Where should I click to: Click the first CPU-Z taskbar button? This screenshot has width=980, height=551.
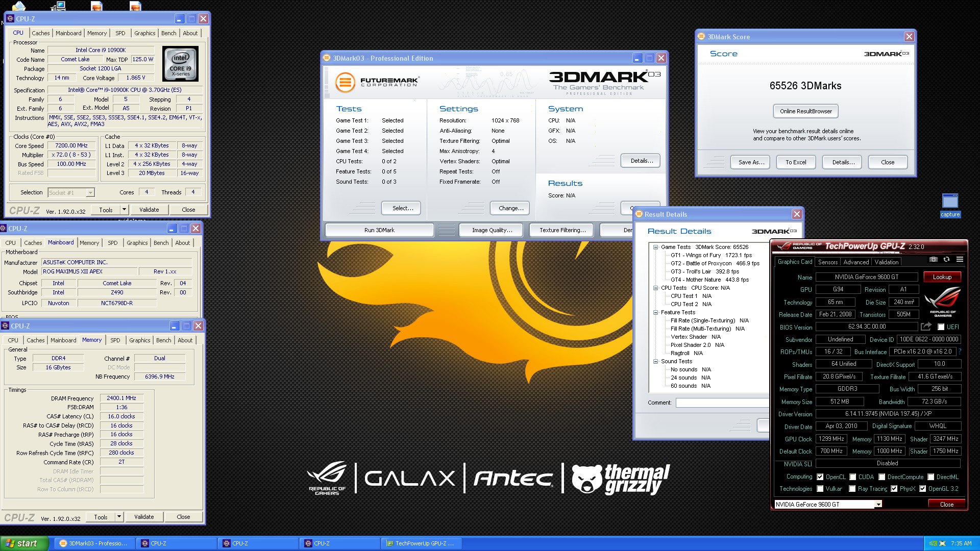point(176,543)
